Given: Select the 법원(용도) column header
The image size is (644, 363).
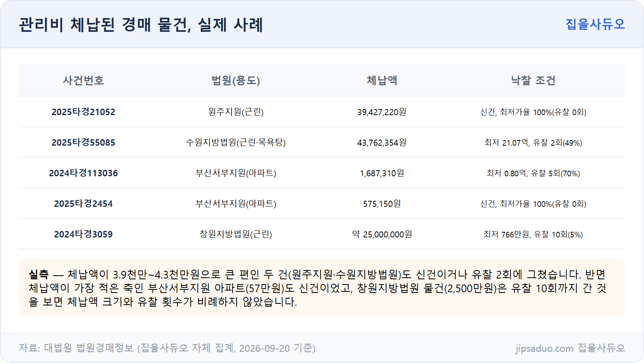Looking at the screenshot, I should (236, 80).
